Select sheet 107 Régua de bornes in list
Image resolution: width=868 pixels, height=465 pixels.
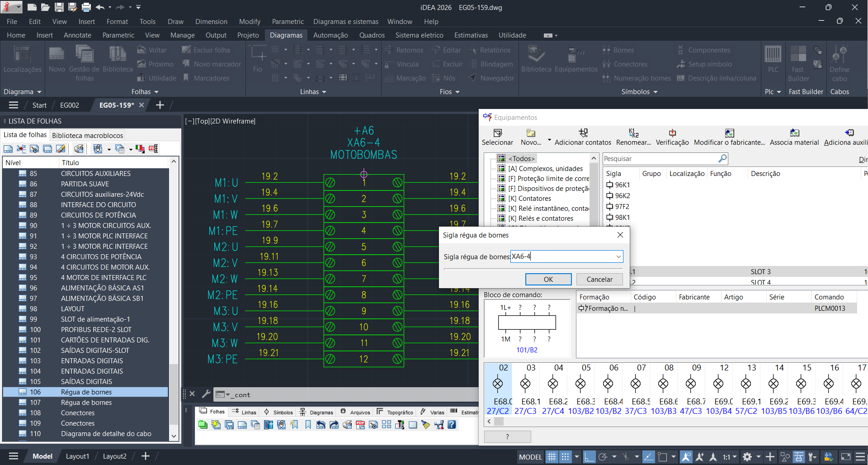(86, 403)
